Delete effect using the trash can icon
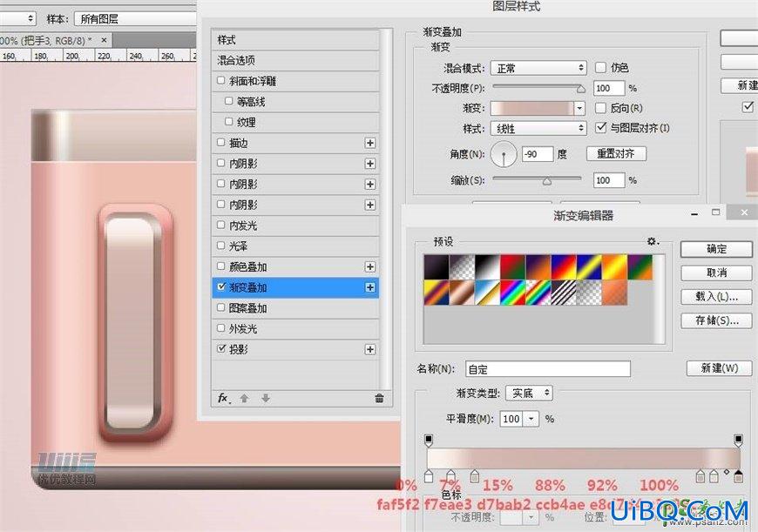The height and width of the screenshot is (532, 758). (380, 398)
